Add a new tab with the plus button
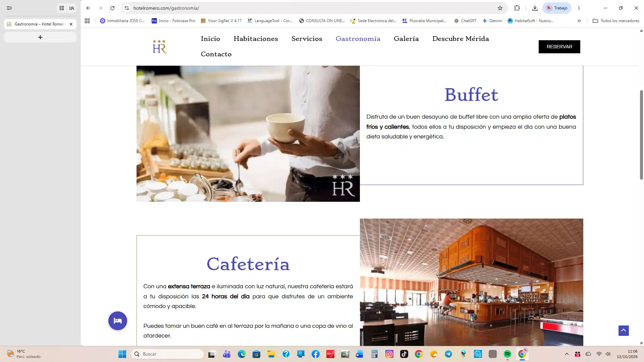Viewport: 644px width, 362px height. click(x=40, y=37)
